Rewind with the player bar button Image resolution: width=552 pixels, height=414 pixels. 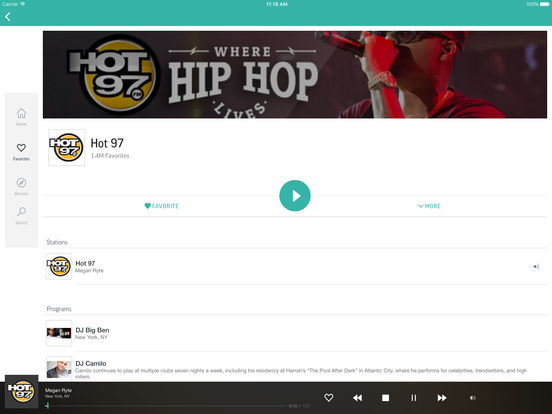357,398
